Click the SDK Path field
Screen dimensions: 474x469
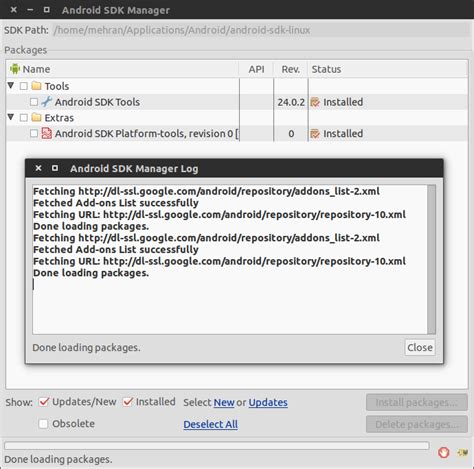261,30
